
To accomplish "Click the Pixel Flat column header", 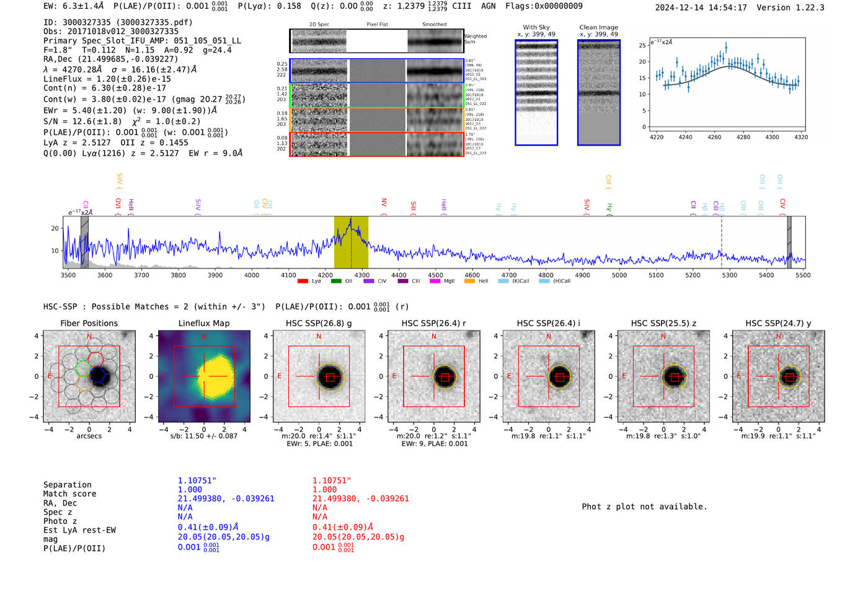I will pyautogui.click(x=377, y=25).
